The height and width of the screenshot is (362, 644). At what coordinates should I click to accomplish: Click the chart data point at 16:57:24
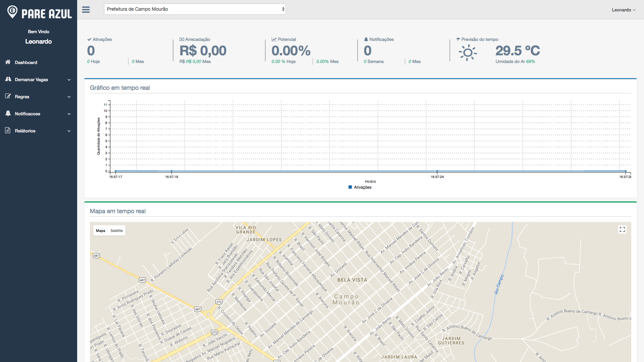pyautogui.click(x=437, y=171)
